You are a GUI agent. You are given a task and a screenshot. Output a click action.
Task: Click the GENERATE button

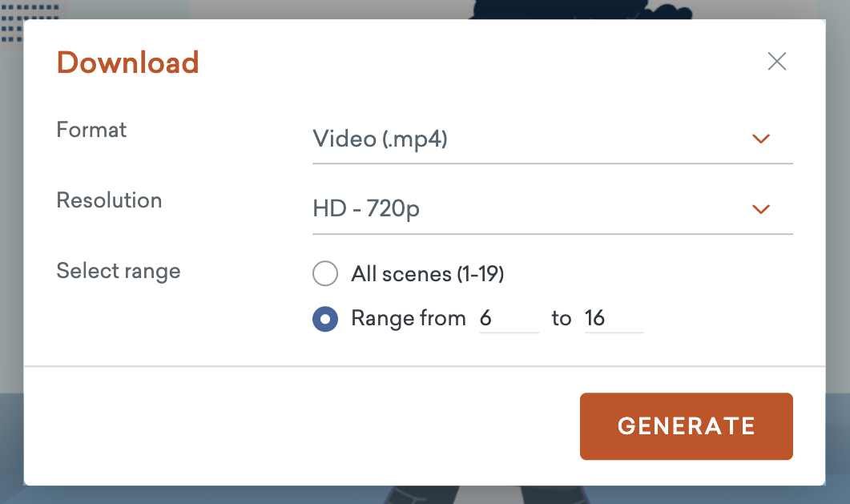[687, 426]
